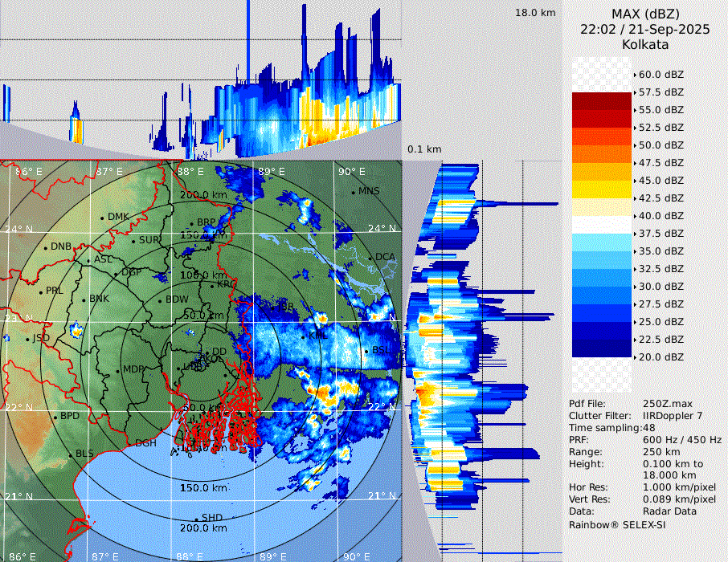
Task: Pick the darkest navy swatch at legend bottom
Action: [602, 348]
